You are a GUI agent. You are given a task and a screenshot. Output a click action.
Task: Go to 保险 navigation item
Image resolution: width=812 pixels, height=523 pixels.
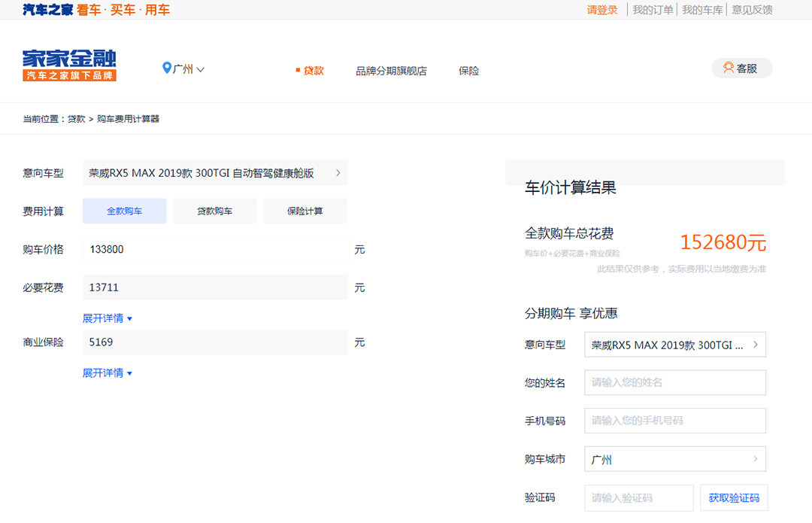[468, 71]
